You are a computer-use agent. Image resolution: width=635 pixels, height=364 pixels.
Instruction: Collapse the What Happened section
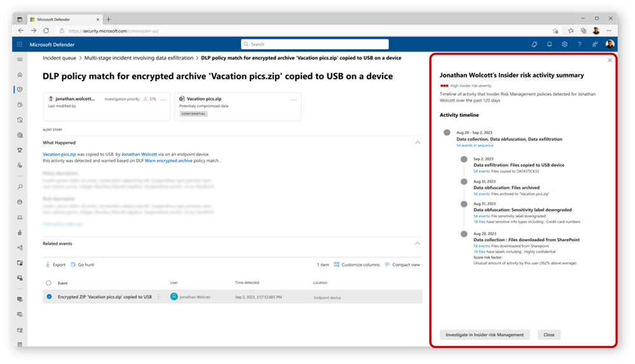[418, 142]
